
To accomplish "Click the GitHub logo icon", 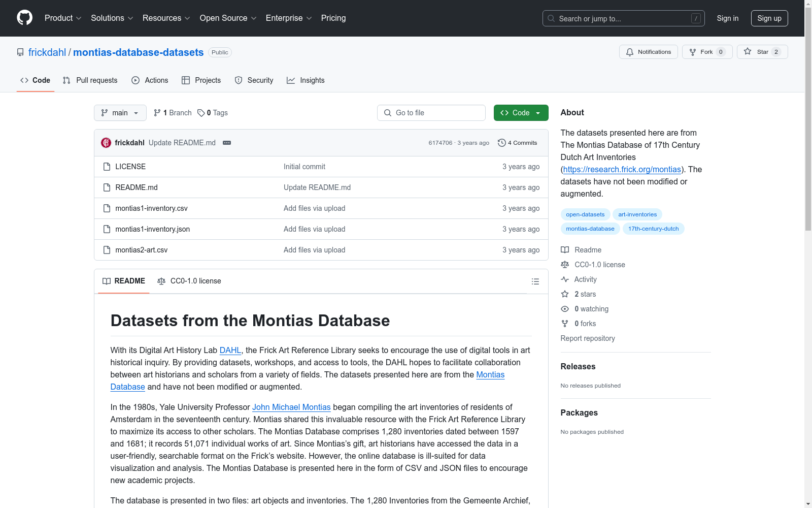I will (x=24, y=18).
